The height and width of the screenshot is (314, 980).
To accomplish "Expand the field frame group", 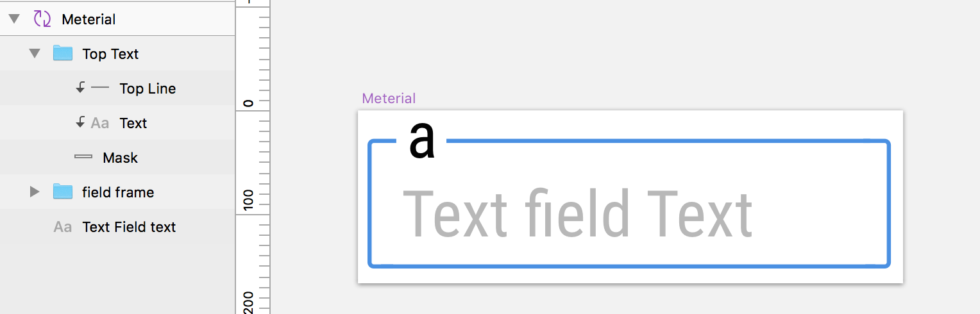I will pos(35,192).
